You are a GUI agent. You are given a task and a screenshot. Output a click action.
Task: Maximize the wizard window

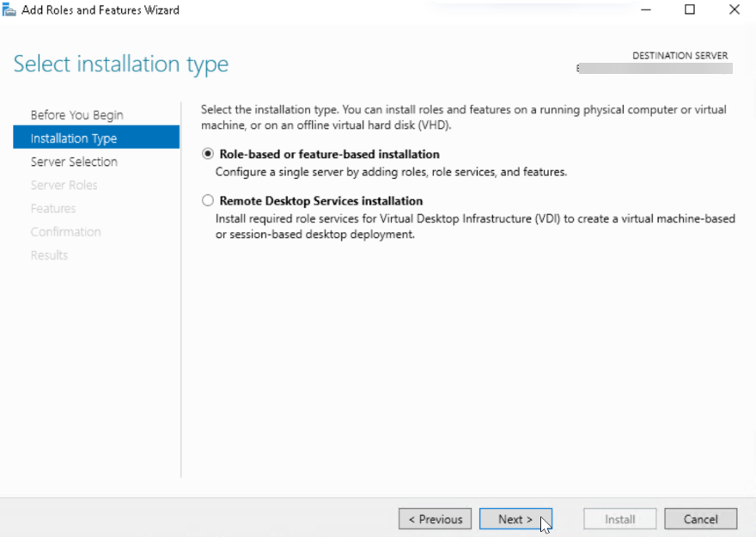[x=690, y=9]
